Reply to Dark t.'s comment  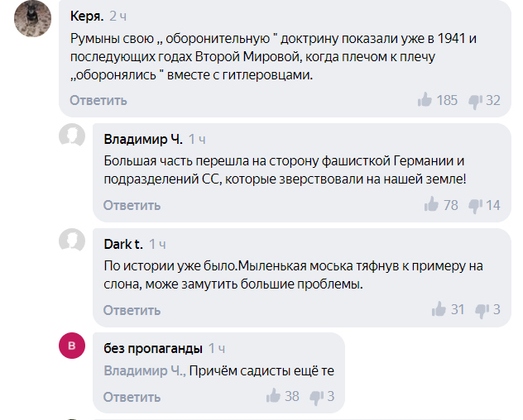pyautogui.click(x=132, y=310)
